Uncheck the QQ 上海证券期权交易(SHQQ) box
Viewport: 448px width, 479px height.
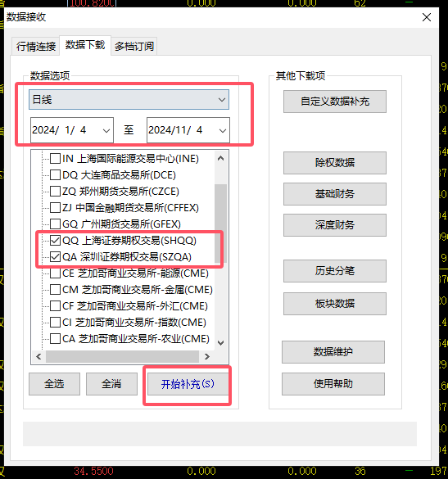(55, 241)
